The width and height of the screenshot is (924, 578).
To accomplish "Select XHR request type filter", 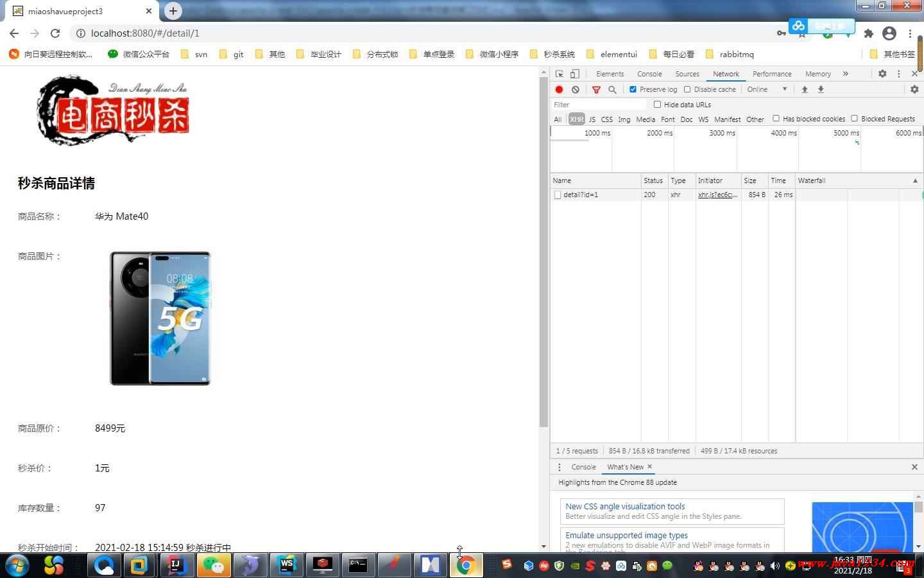I will tap(576, 119).
